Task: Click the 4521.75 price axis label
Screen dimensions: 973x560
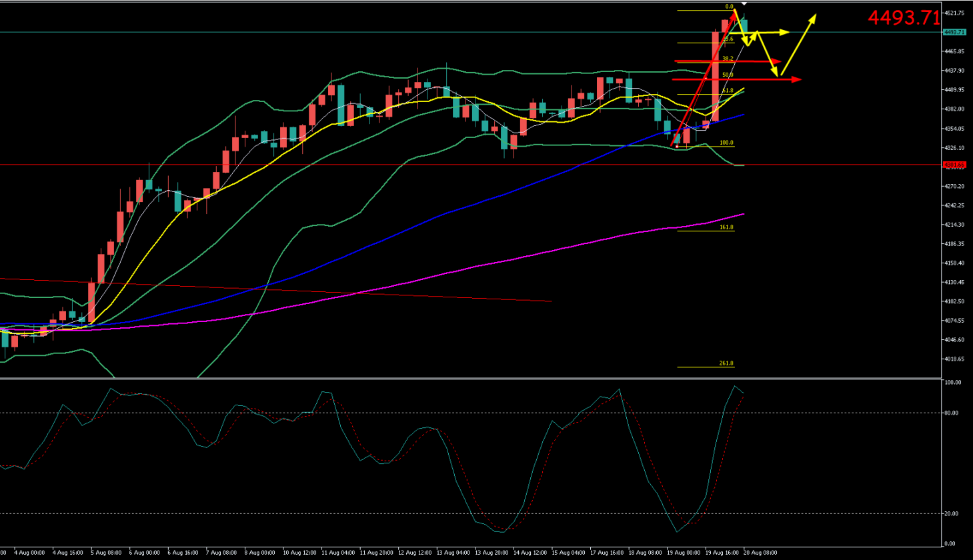Action: point(955,13)
